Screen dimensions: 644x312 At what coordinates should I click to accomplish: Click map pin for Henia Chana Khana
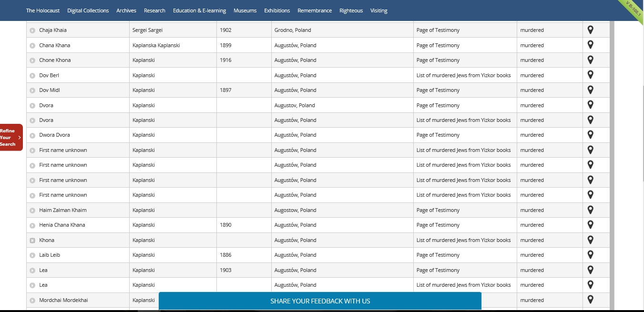point(590,225)
